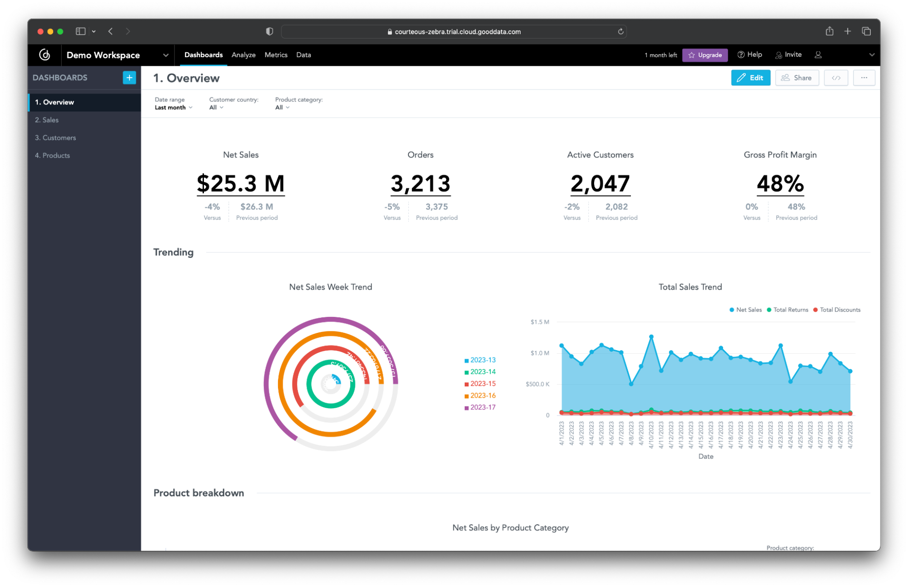Screen dimensions: 908x588
Task: Create a new dashboard with the plus icon
Action: click(x=129, y=77)
